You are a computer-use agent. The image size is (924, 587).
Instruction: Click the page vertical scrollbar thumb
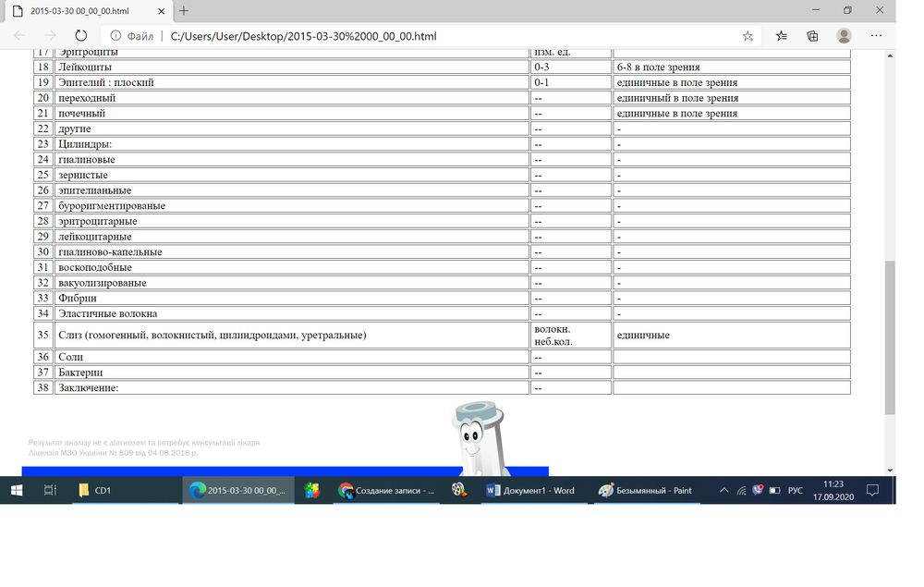[x=890, y=336]
